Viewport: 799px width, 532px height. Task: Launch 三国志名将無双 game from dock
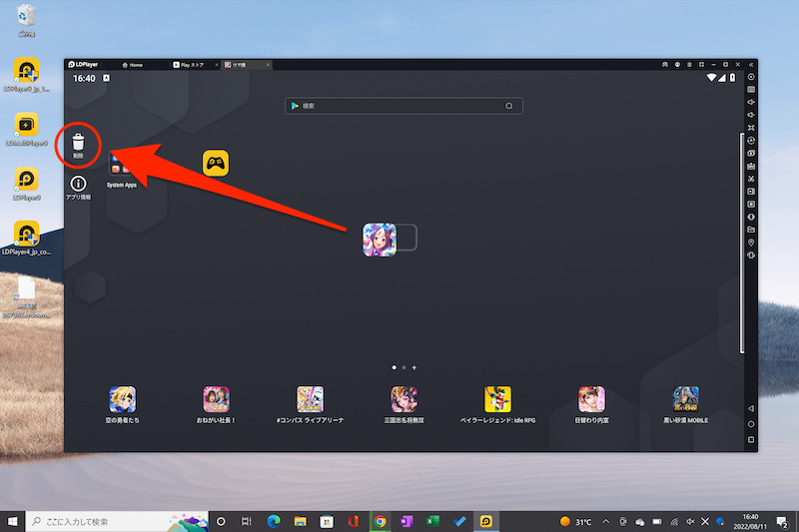(x=403, y=399)
